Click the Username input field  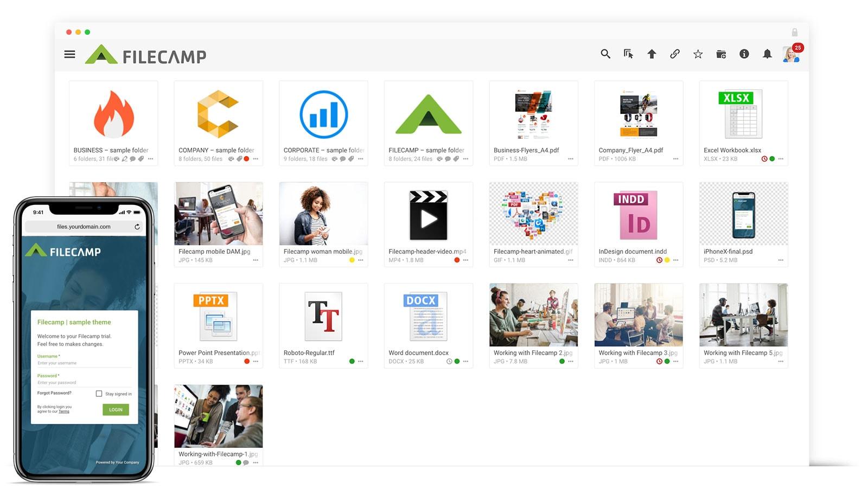[x=84, y=363]
